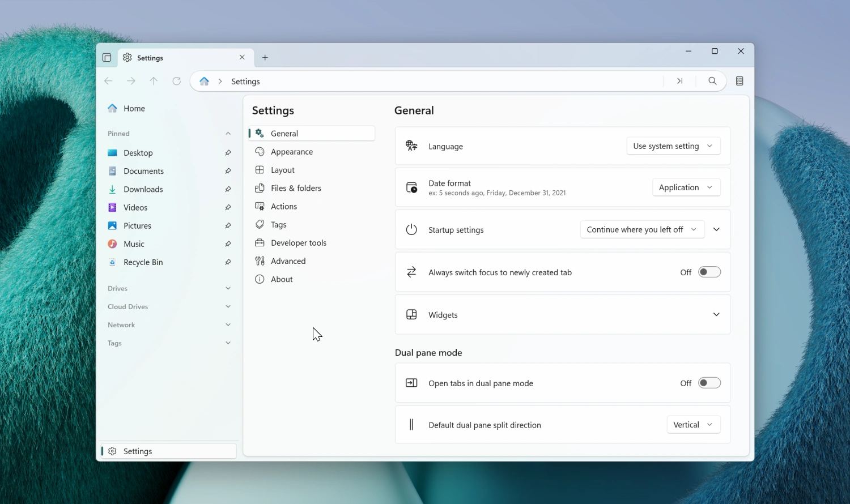Open the Actions settings page
The height and width of the screenshot is (504, 850).
click(x=312, y=206)
